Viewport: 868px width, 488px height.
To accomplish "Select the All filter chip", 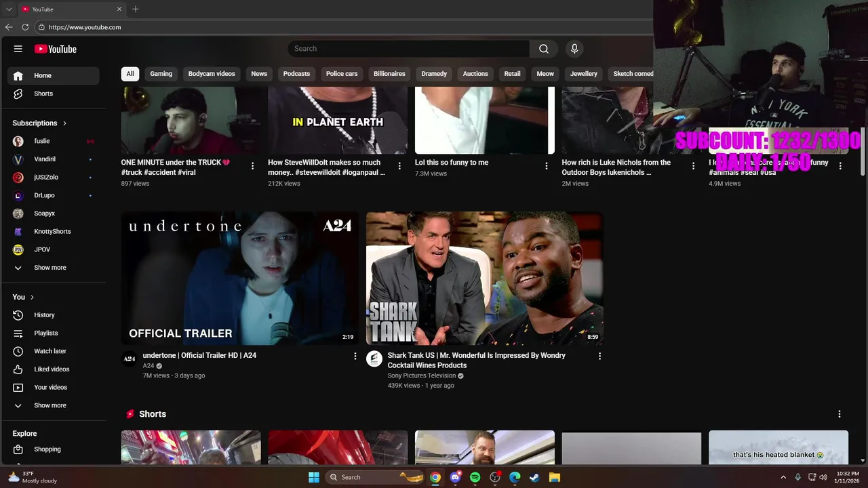I will [x=130, y=74].
